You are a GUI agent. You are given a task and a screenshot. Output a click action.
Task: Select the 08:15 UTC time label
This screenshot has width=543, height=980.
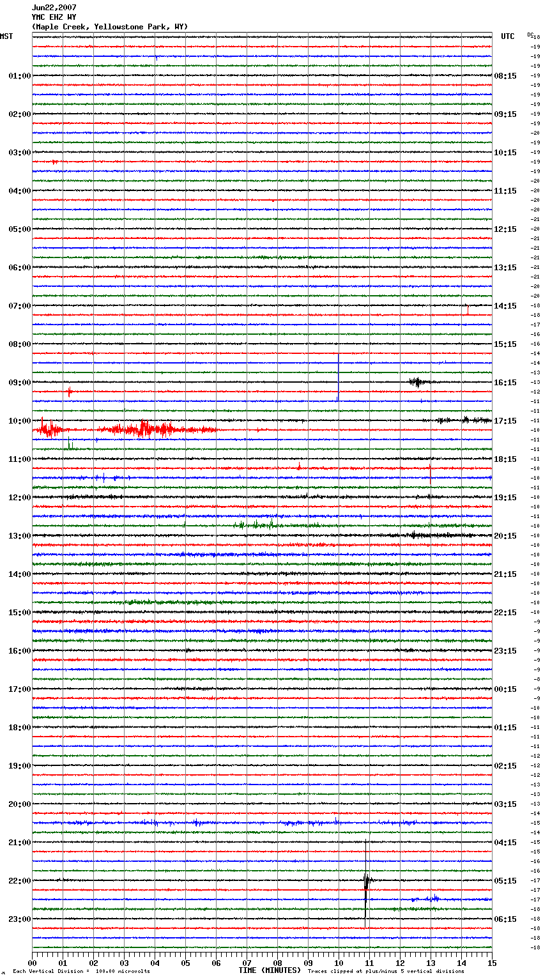coord(505,76)
